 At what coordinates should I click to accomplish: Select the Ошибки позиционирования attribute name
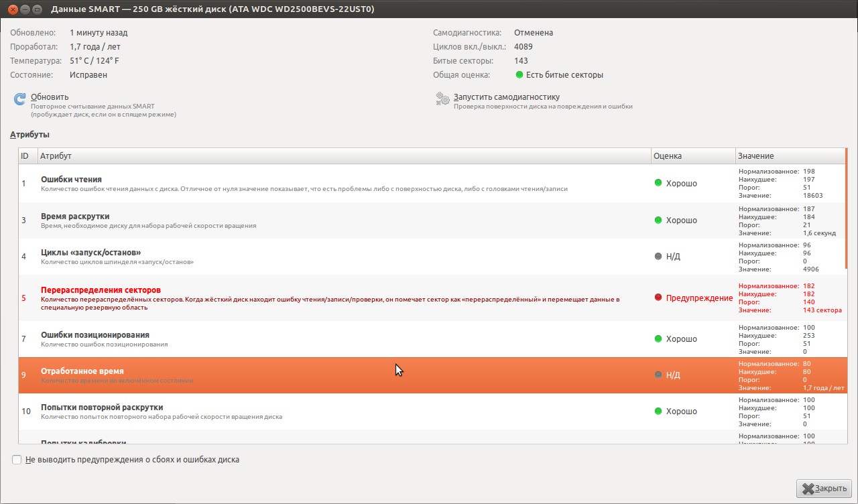pos(95,335)
